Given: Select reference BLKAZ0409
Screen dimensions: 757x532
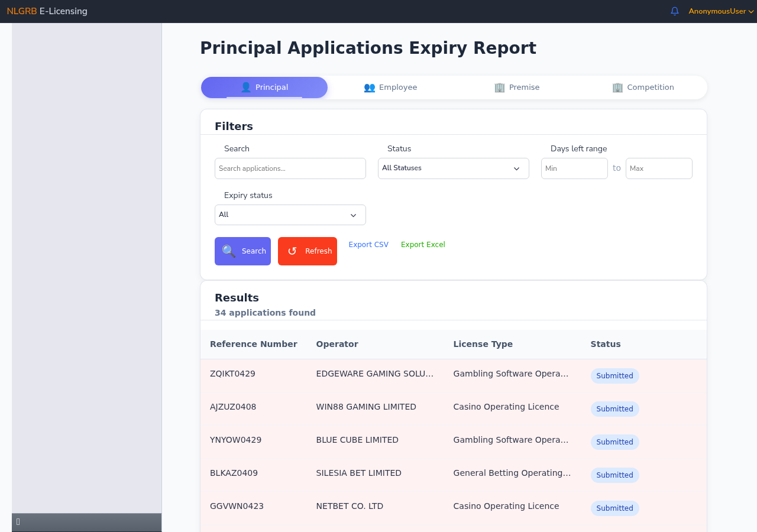Looking at the screenshot, I should 234,473.
